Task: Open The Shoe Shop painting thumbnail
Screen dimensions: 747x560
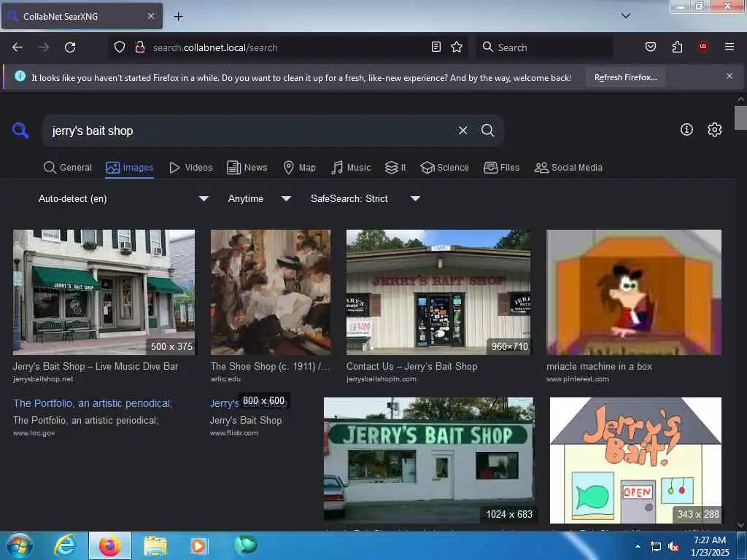Action: coord(271,292)
